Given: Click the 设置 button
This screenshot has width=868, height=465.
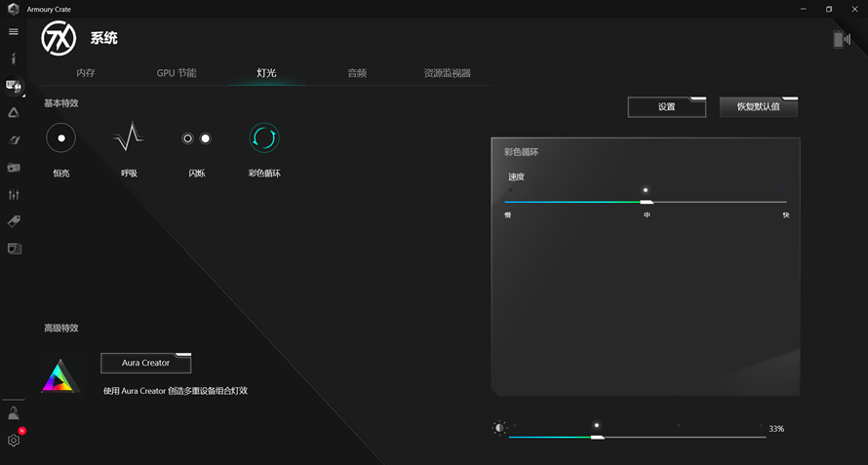Looking at the screenshot, I should [666, 107].
